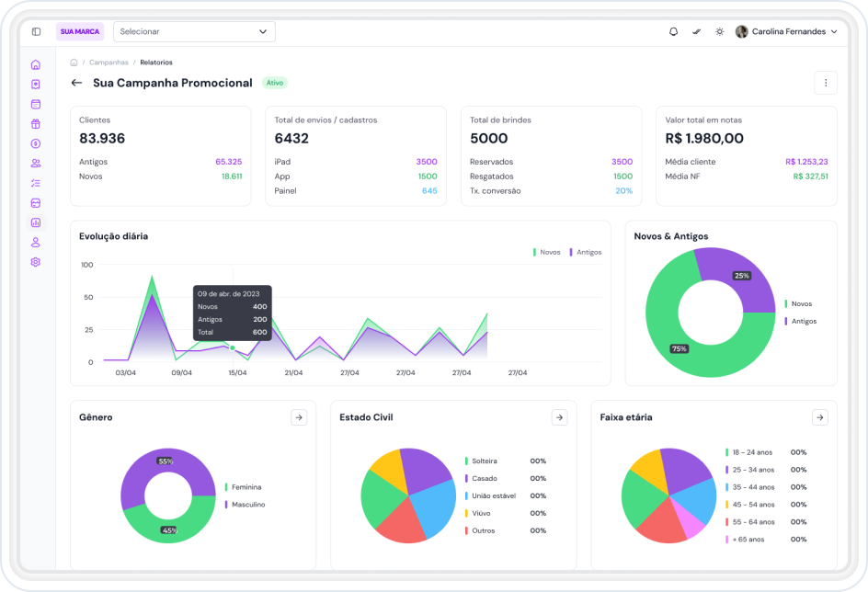Open settings gear icon in sidebar
868x592 pixels.
click(x=36, y=262)
